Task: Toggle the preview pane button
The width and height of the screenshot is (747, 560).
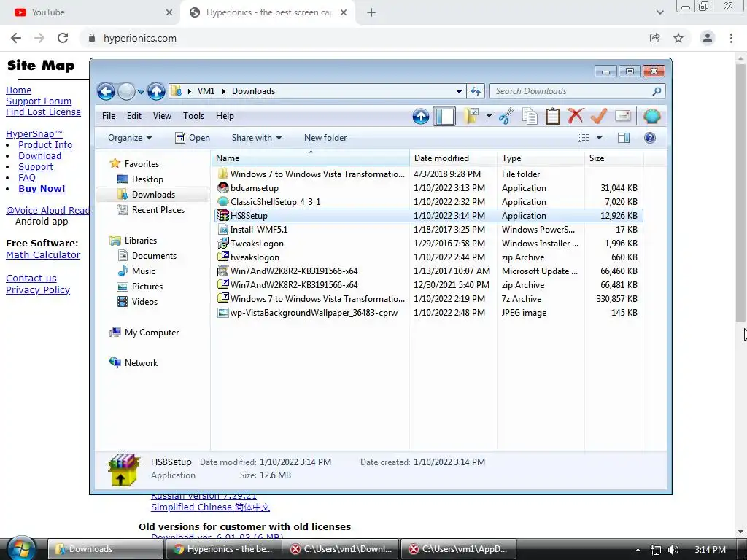Action: 623,138
